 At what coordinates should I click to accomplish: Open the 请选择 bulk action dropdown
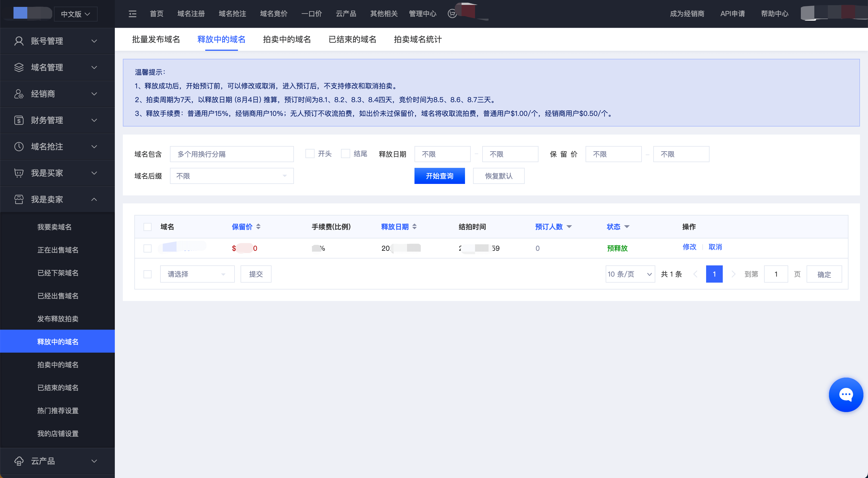pos(197,274)
